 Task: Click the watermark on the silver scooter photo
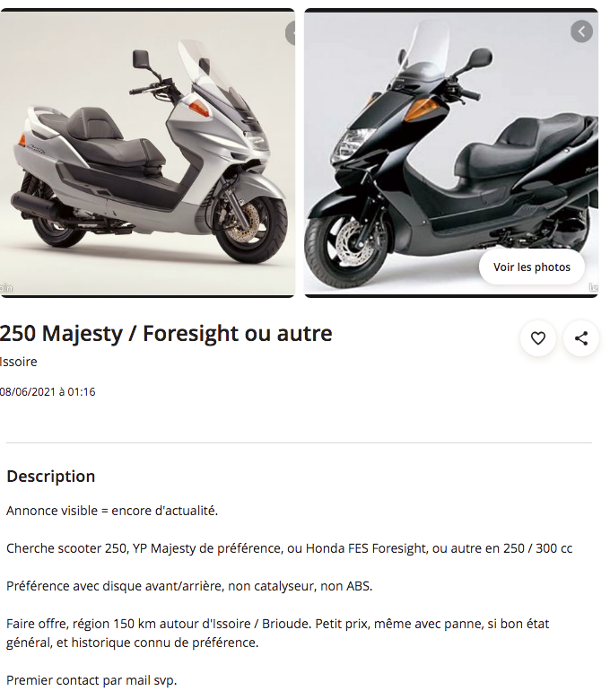coord(6,288)
